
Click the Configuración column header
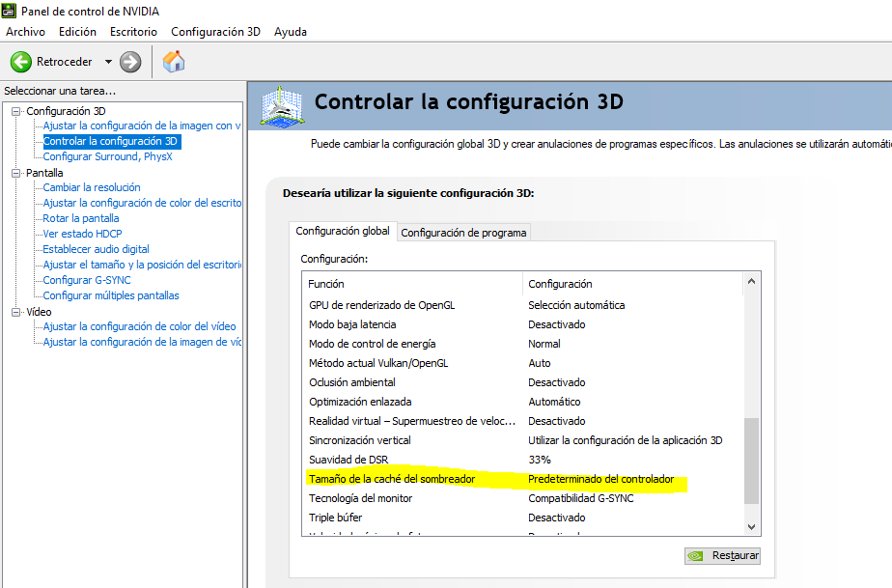[x=632, y=284]
